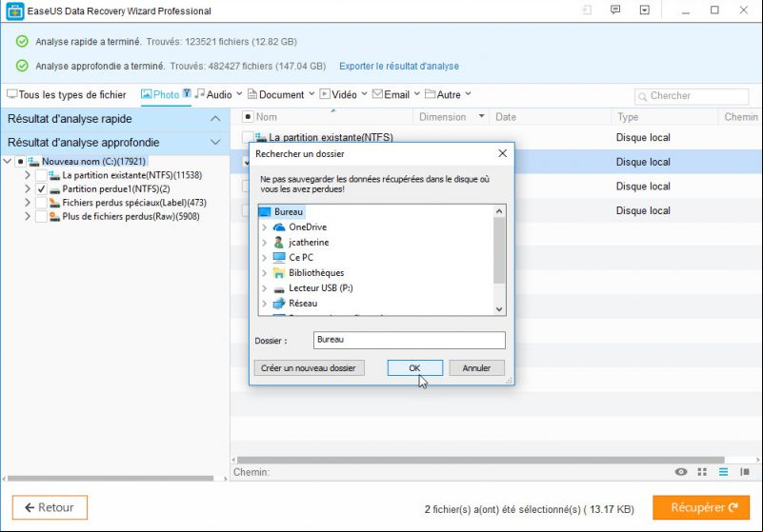
Task: Switch to detail pane view icon
Action: 745,472
